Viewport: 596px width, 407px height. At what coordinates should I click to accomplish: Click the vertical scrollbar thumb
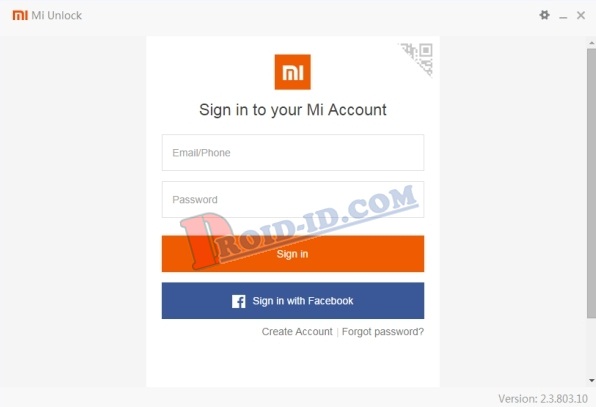(591, 183)
